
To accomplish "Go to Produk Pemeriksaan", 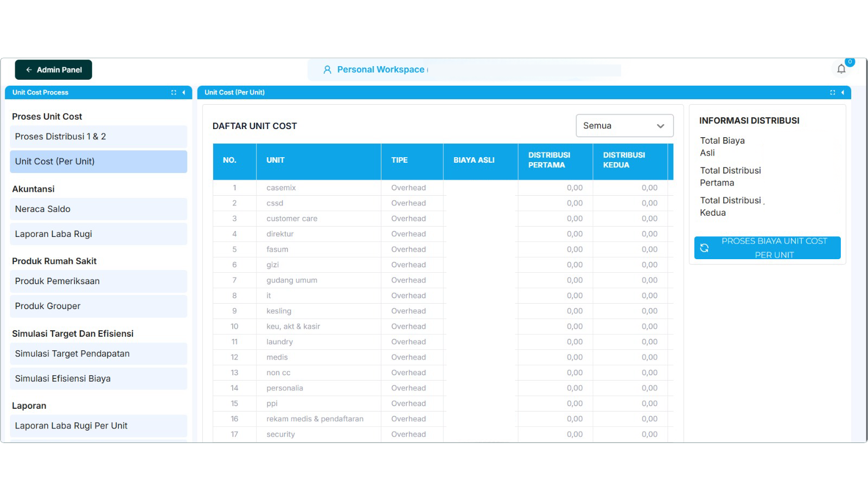I will (x=98, y=281).
